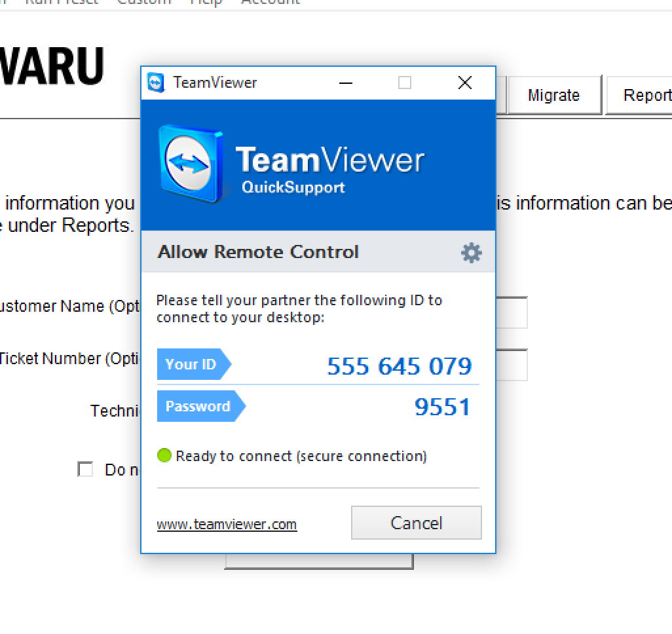Click the Password label
672x634 pixels.
pos(201,406)
